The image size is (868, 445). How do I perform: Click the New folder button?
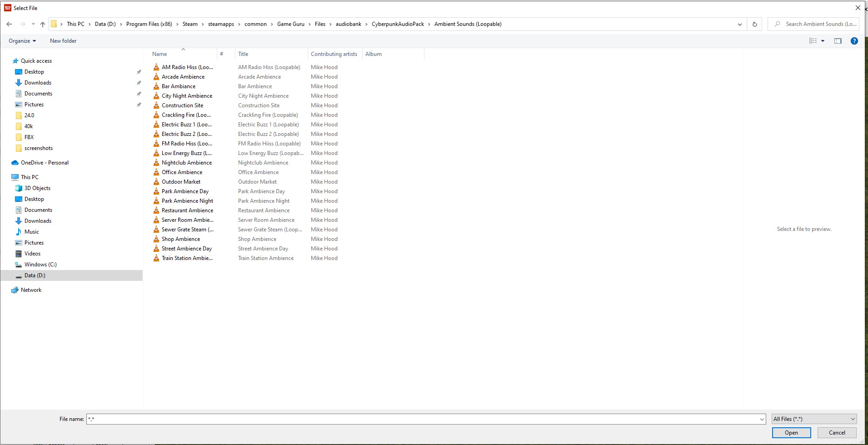tap(63, 41)
